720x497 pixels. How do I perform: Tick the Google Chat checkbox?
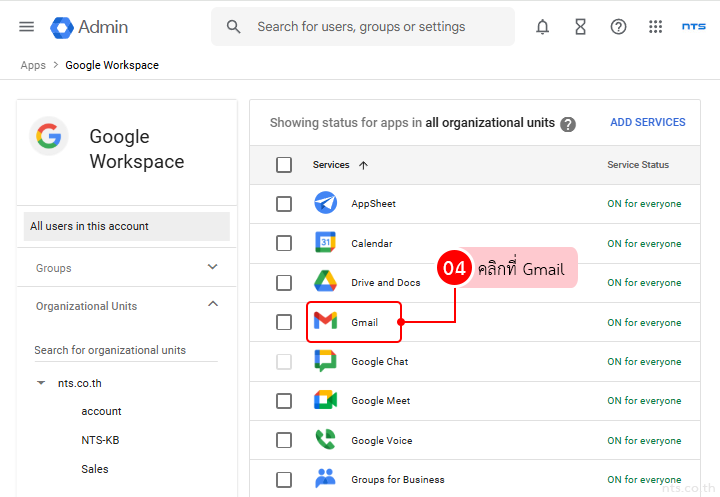click(x=284, y=361)
